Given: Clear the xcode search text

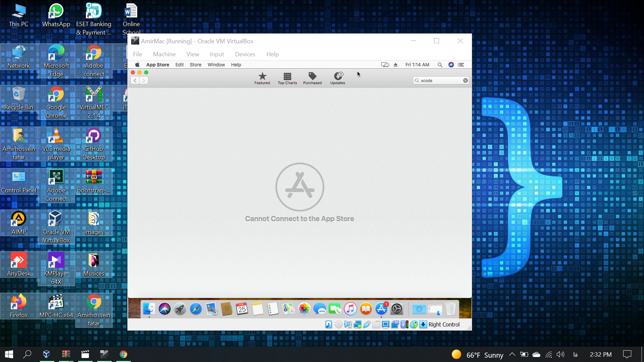Looking at the screenshot, I should [466, 80].
